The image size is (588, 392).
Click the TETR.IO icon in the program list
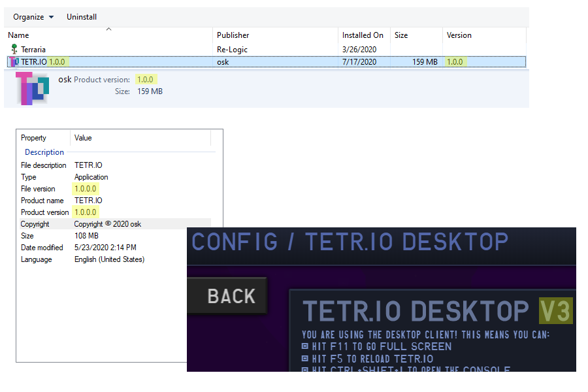[14, 62]
